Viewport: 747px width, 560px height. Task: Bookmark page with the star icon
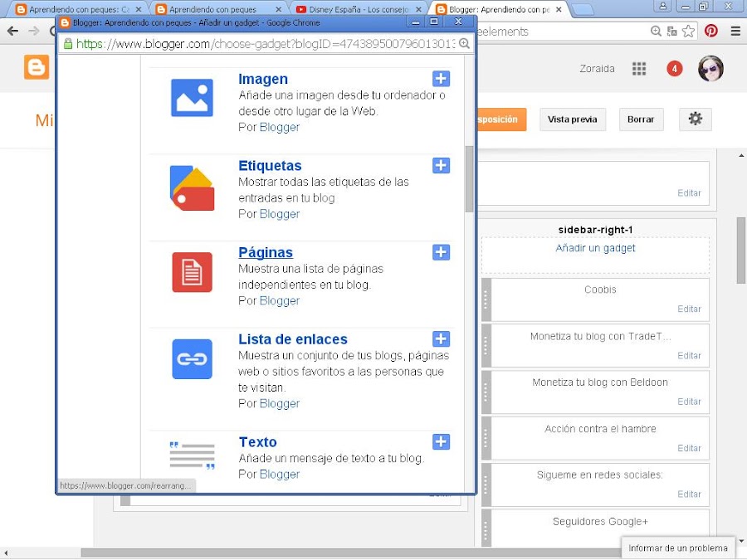tap(688, 31)
